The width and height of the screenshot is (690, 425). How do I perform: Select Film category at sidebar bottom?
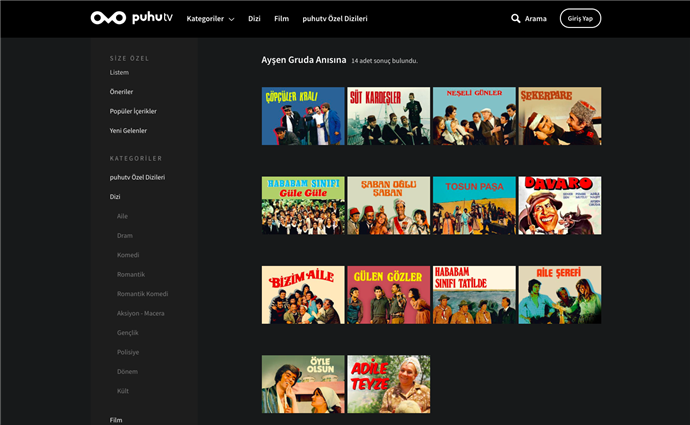[116, 420]
